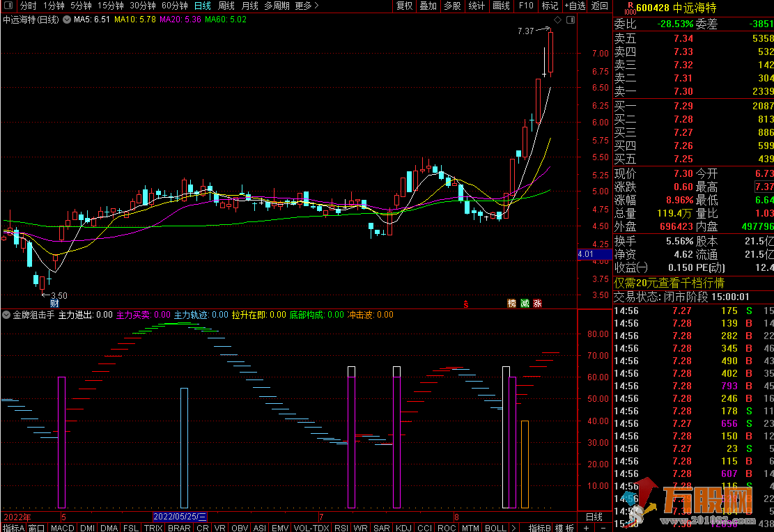Select the WR indicator tab

pos(360,528)
